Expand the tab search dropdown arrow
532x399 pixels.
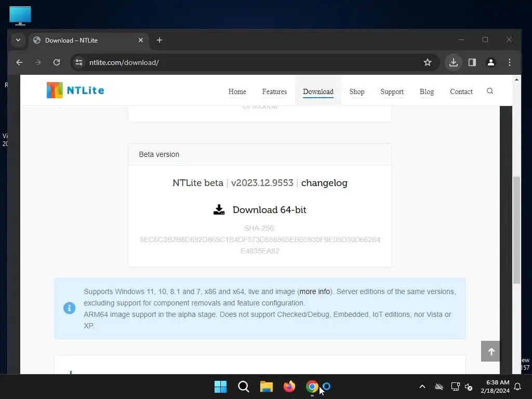tap(18, 40)
